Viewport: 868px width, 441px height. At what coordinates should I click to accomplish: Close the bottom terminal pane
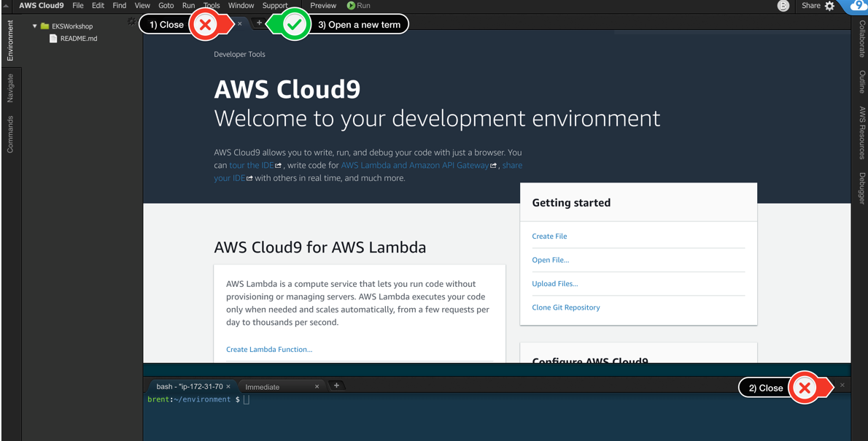842,385
